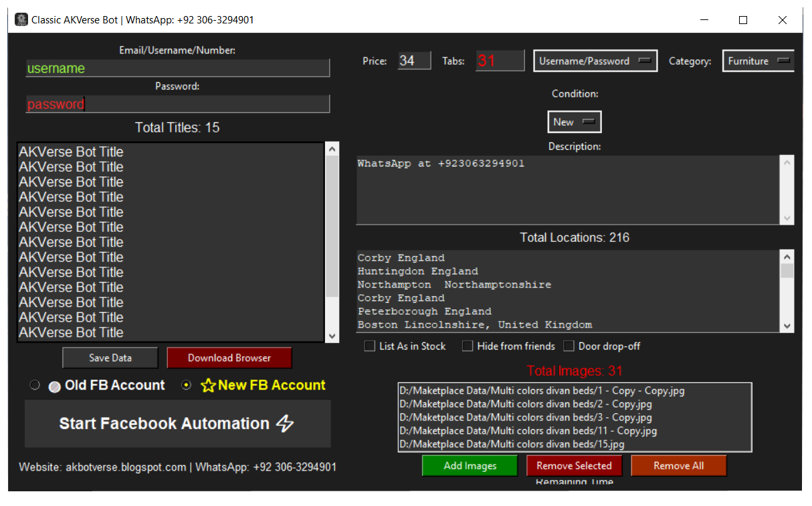Image resolution: width=812 pixels, height=506 pixels.
Task: Enable the List As in Stock checkbox
Action: click(x=369, y=346)
